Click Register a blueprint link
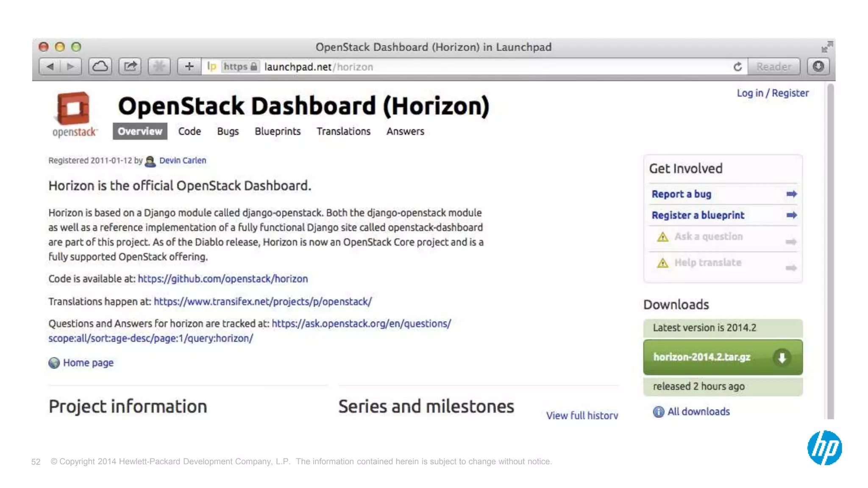Image resolution: width=868 pixels, height=488 pixels. [x=698, y=215]
